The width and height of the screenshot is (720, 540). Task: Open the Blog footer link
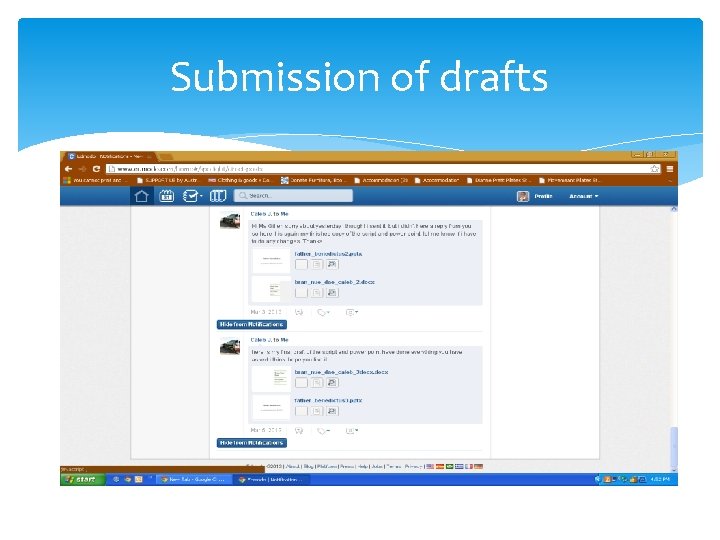point(309,467)
